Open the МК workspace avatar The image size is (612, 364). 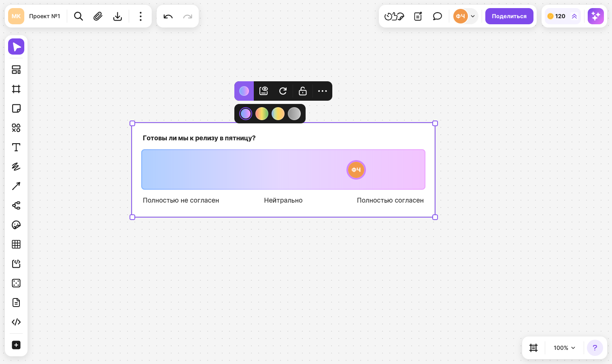16,16
